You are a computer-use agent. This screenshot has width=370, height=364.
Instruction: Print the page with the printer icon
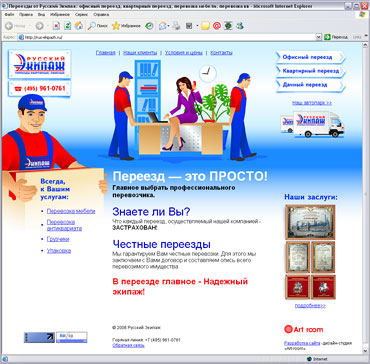coord(176,26)
